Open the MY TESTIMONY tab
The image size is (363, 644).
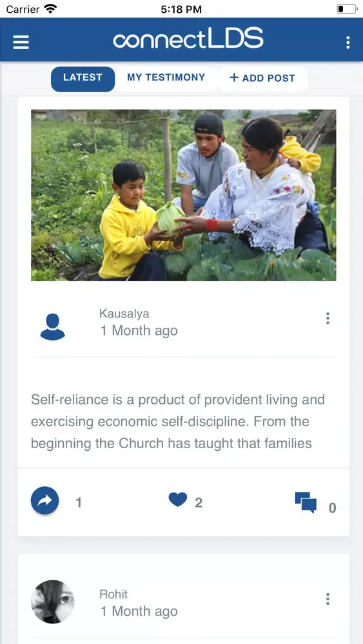tap(166, 78)
